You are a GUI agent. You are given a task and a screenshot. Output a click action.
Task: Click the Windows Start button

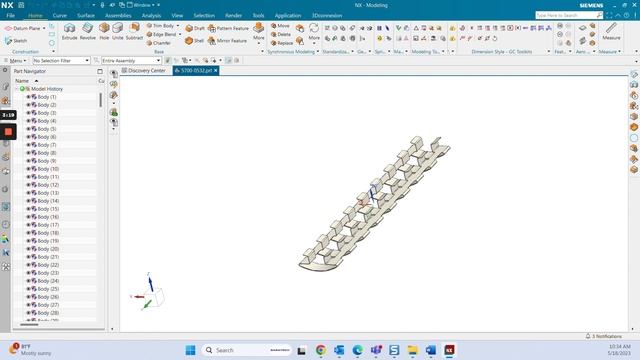(190, 350)
